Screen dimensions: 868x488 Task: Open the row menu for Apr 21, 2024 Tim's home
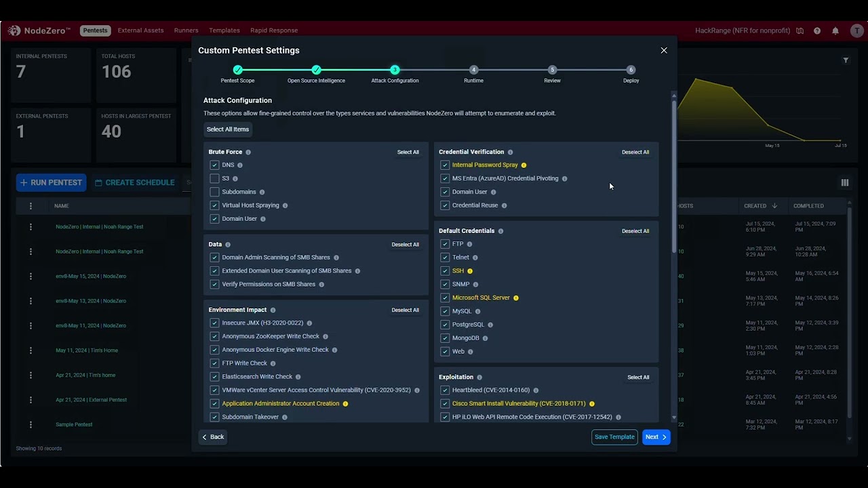pos(31,375)
